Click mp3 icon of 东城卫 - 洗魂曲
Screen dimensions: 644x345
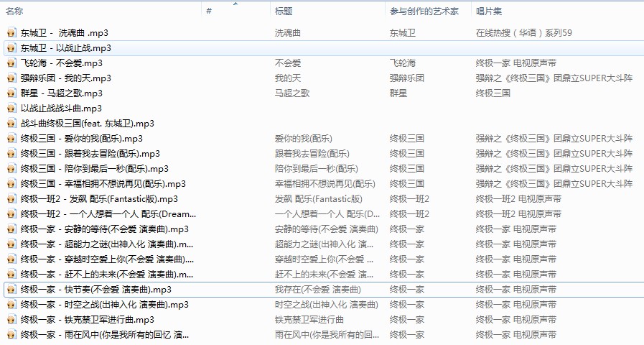pos(12,33)
